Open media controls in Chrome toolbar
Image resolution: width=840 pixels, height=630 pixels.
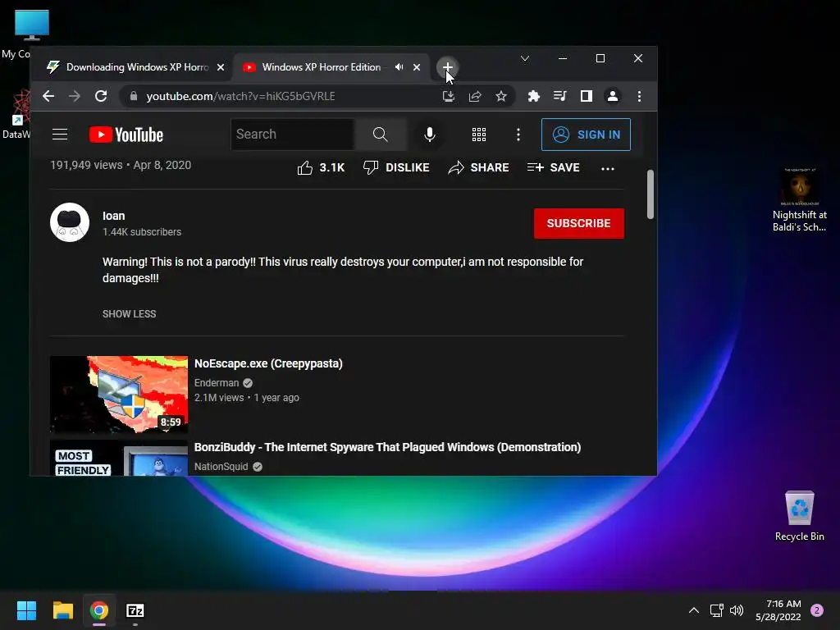pos(559,97)
